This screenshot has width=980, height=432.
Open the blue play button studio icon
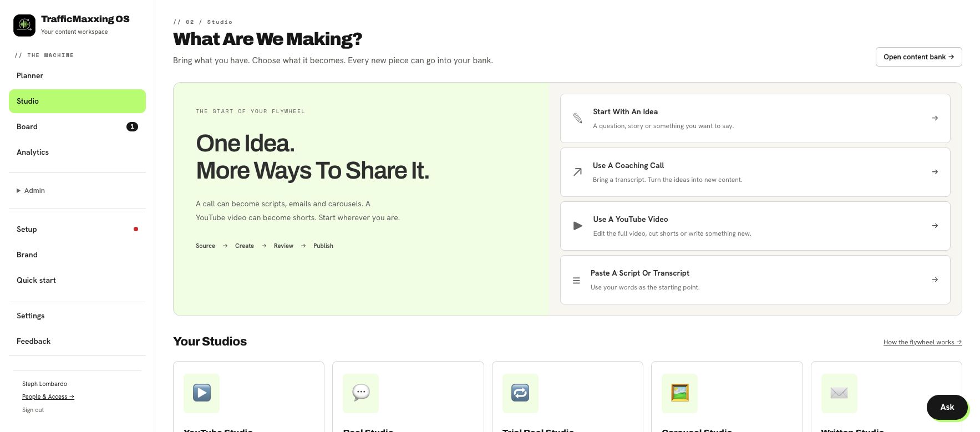[x=201, y=393]
